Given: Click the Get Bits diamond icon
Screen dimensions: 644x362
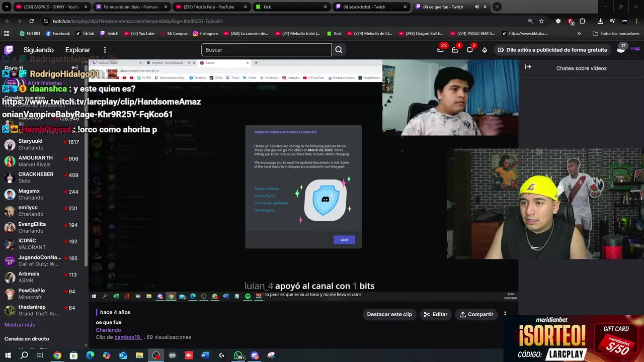Looking at the screenshot, I should point(485,50).
